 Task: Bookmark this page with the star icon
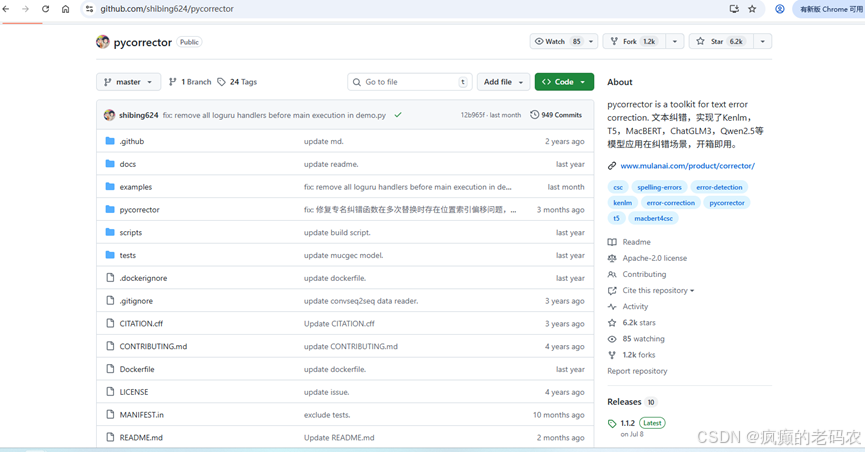tap(752, 9)
